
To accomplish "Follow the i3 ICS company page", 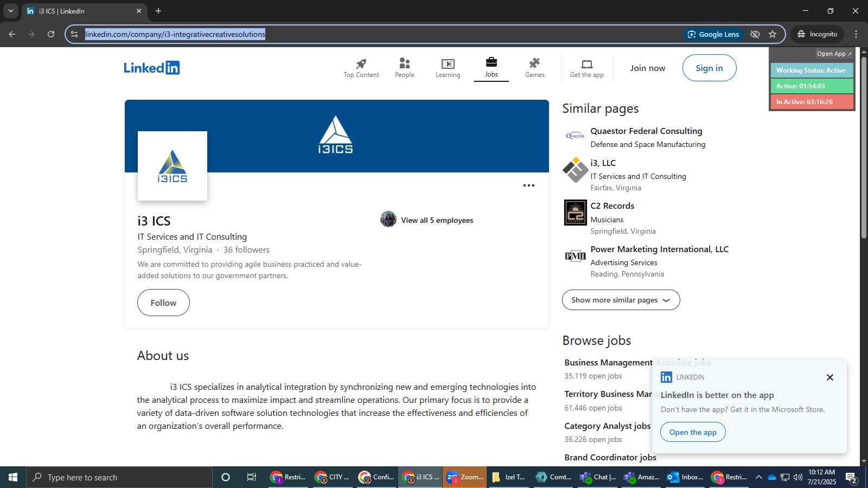I will click(x=163, y=303).
